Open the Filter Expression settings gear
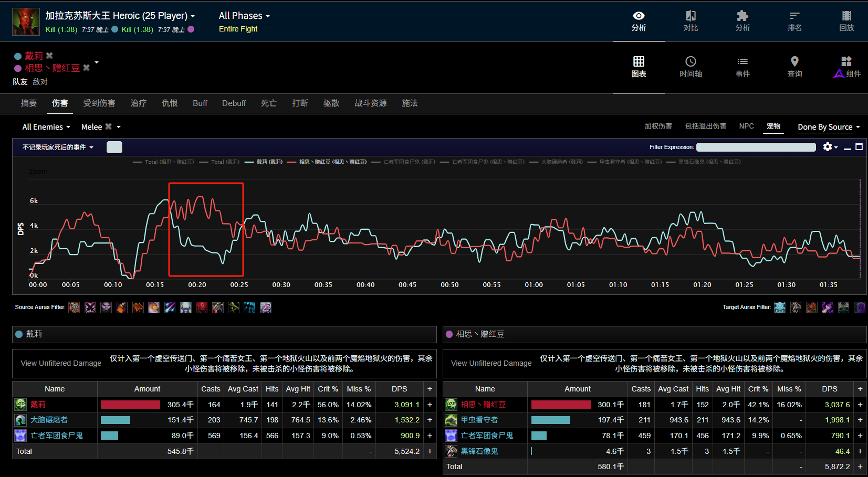Viewport: 868px width, 477px height. click(x=829, y=147)
